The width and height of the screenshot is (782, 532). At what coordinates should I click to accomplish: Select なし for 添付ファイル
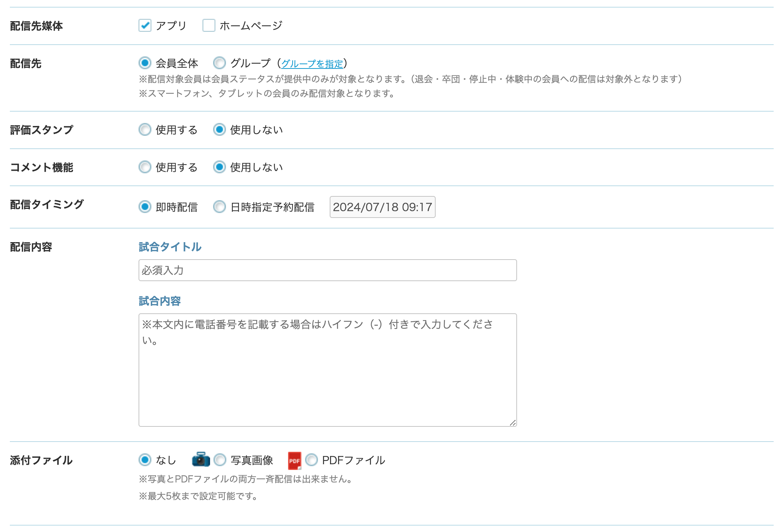(145, 460)
